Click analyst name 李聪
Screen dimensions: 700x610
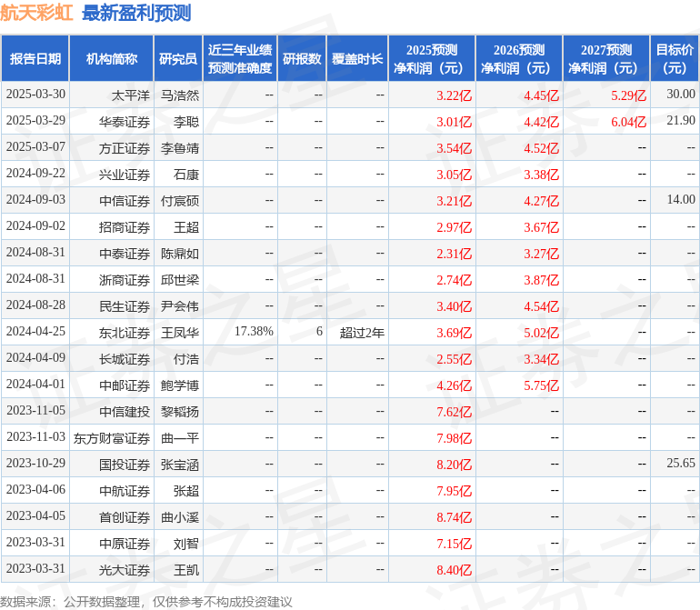coord(186,122)
